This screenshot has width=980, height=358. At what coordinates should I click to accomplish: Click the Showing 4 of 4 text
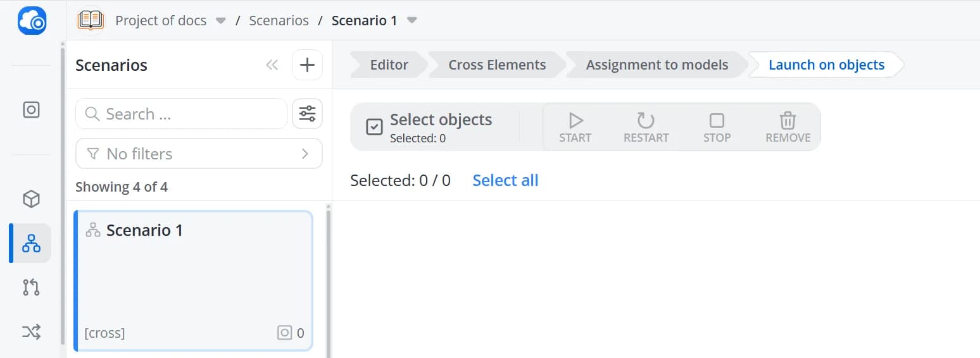point(122,187)
